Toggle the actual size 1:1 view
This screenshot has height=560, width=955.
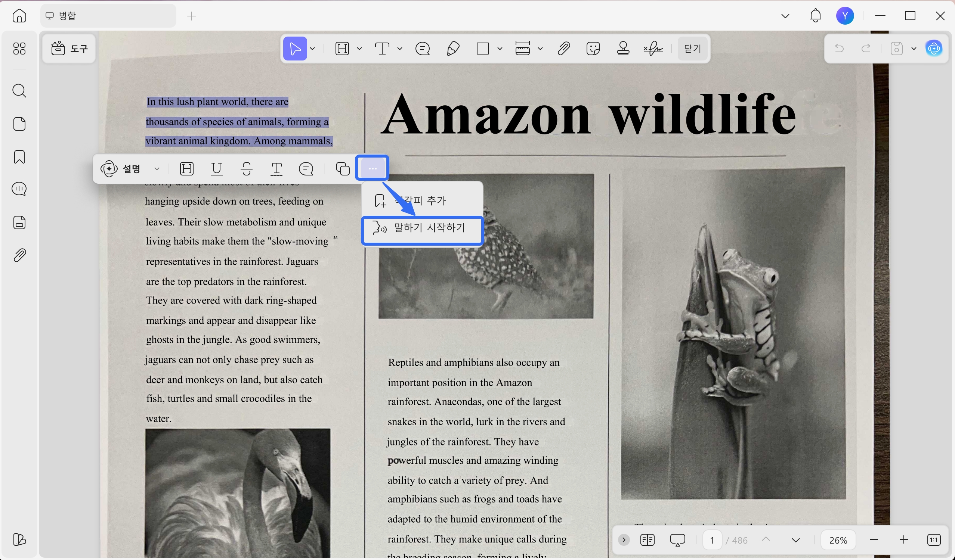click(x=933, y=539)
